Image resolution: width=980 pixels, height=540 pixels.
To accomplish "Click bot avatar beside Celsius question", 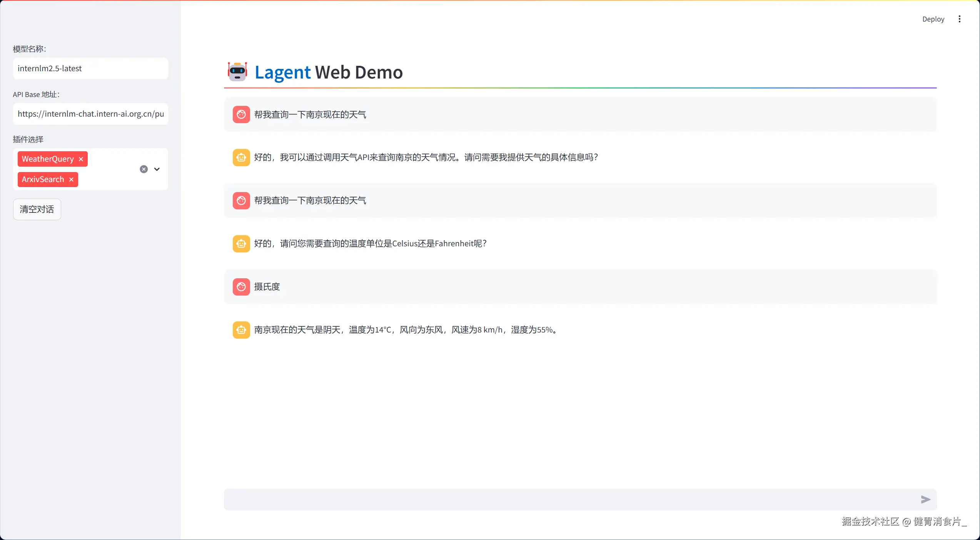I will [241, 244].
